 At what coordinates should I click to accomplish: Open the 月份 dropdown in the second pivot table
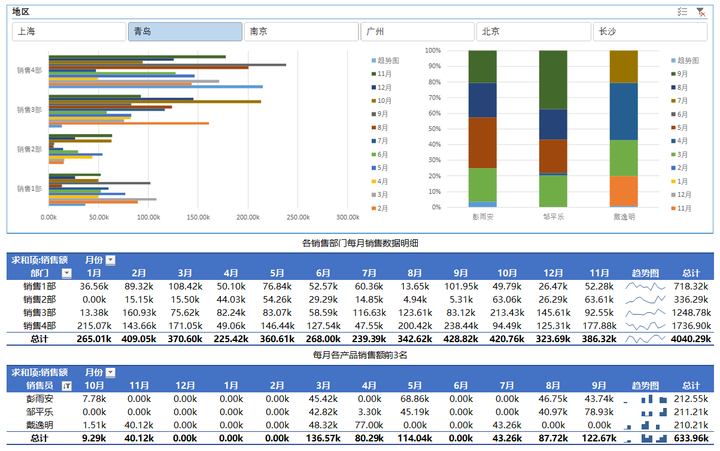coord(111,373)
